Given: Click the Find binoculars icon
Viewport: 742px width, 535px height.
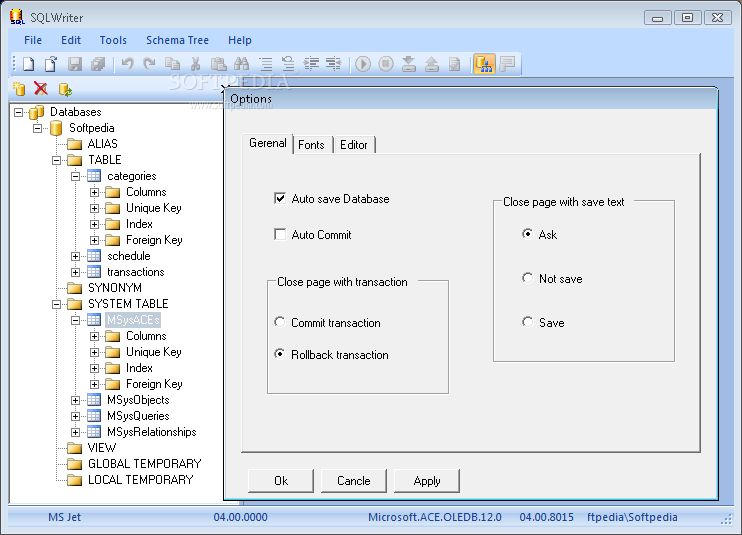Looking at the screenshot, I should point(241,64).
